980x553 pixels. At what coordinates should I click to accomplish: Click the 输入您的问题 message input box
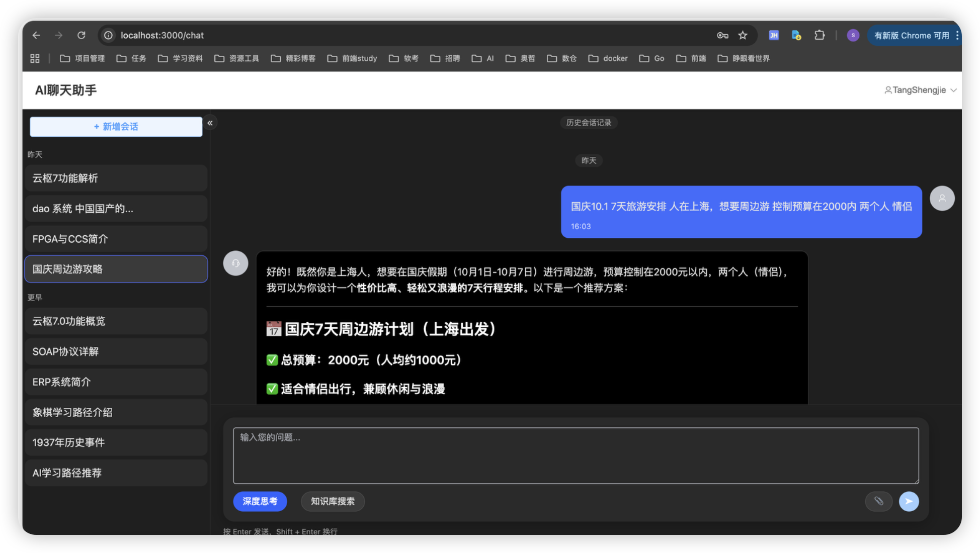576,455
